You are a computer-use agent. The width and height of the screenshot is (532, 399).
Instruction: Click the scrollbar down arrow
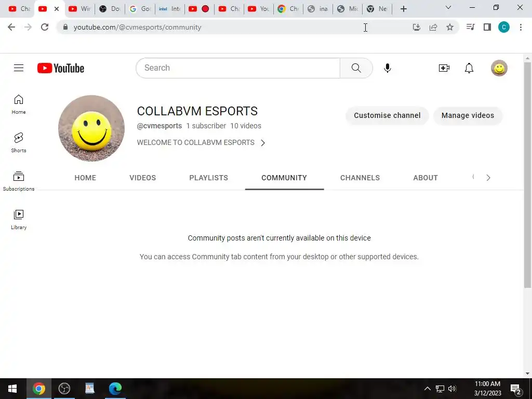528,374
